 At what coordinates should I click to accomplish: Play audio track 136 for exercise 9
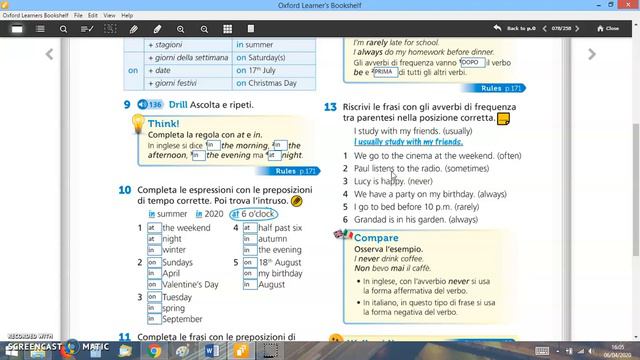(150, 104)
